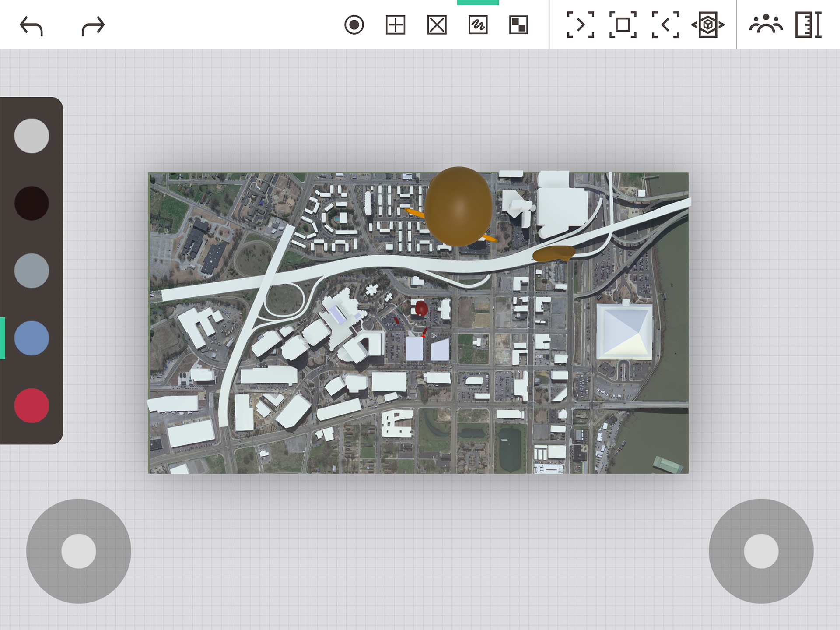The height and width of the screenshot is (630, 840).
Task: Click the undo arrow
Action: point(31,25)
